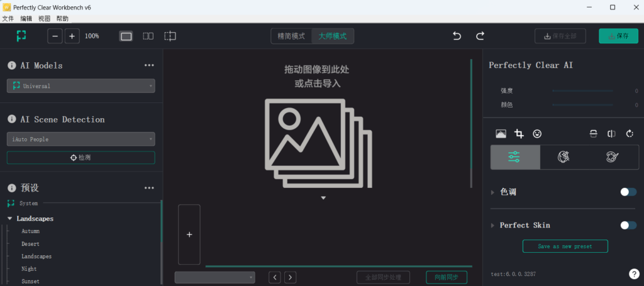Open the help question mark icon

(x=634, y=274)
